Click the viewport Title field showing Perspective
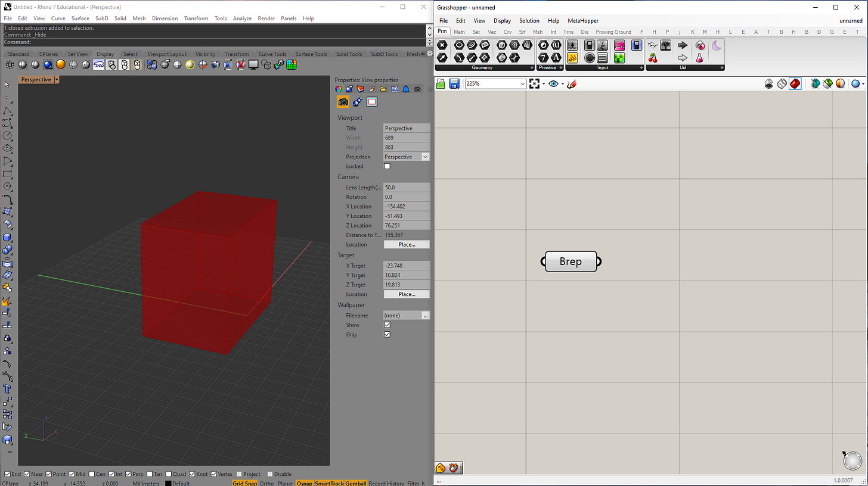This screenshot has height=486, width=868. (x=407, y=128)
